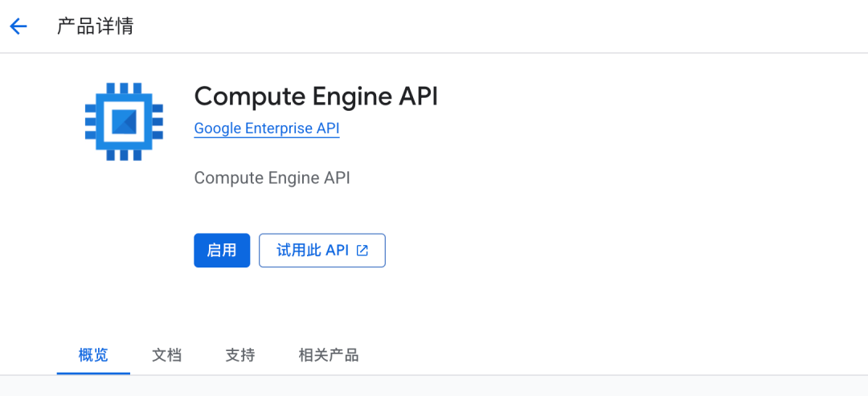Click the pins on the chip logo's right edge
868x396 pixels.
[158, 121]
